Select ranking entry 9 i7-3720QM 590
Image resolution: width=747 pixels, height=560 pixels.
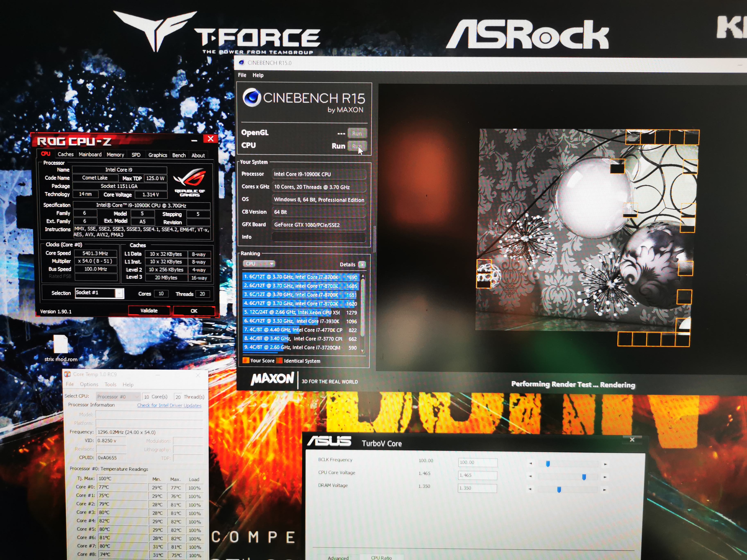300,347
